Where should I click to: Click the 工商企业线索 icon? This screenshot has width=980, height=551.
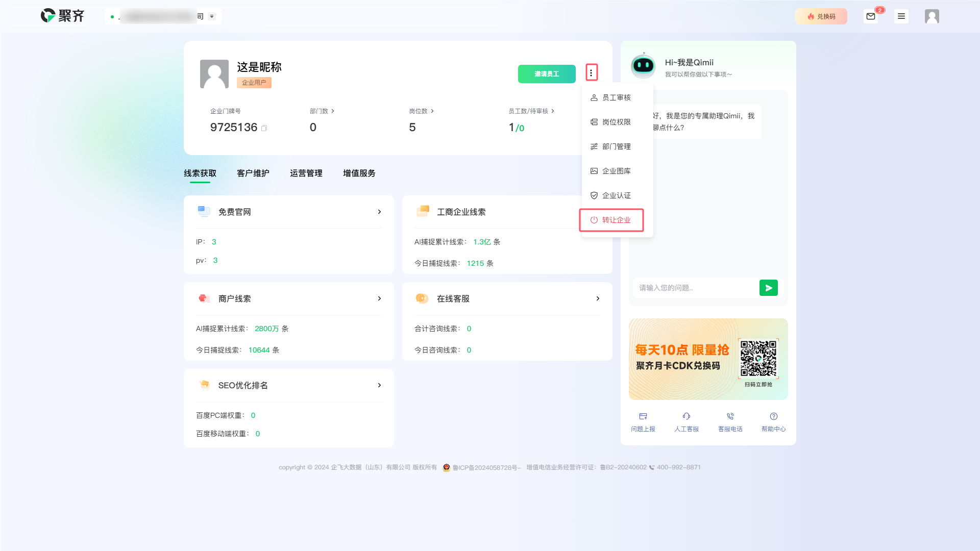click(x=423, y=211)
